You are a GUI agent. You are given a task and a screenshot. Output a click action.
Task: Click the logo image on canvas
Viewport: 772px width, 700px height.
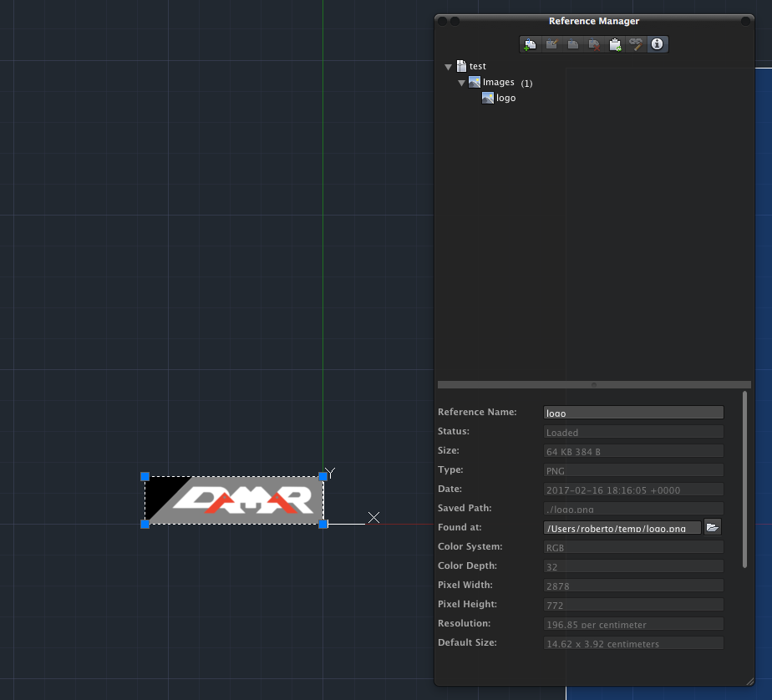[x=234, y=500]
